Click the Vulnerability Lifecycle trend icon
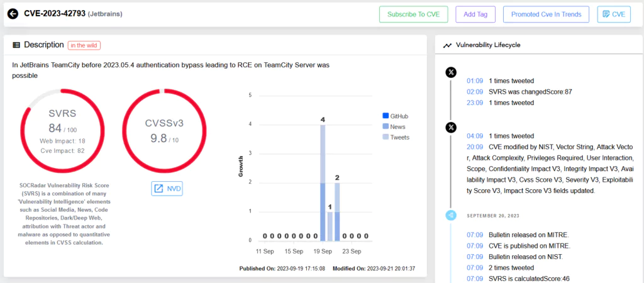Screen dimensions: 644x283 [x=447, y=45]
